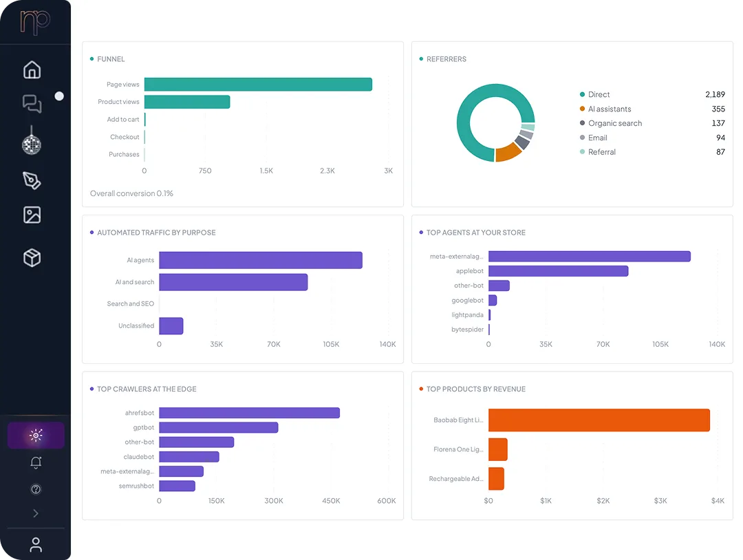Click the Unclassified traffic bar

(171, 326)
